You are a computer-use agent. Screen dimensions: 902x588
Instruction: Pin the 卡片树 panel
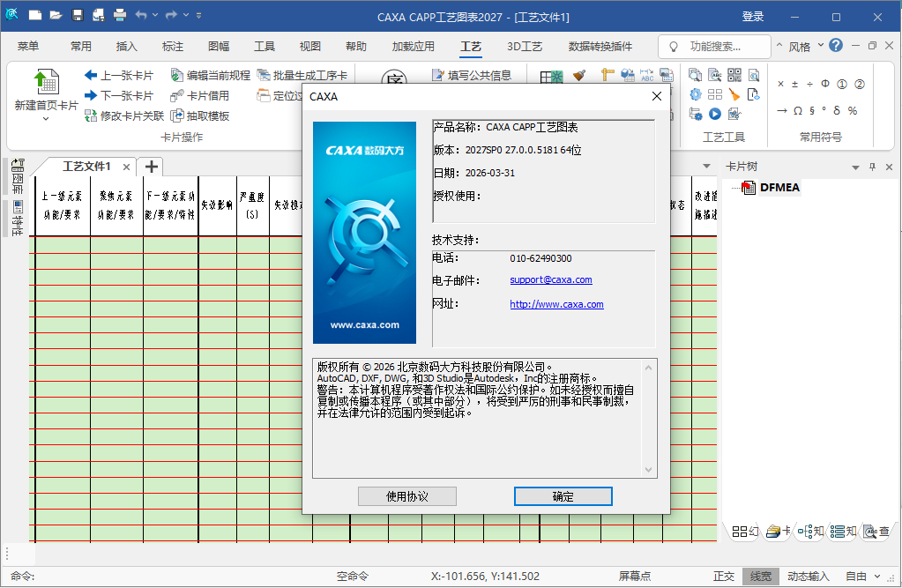pos(872,167)
